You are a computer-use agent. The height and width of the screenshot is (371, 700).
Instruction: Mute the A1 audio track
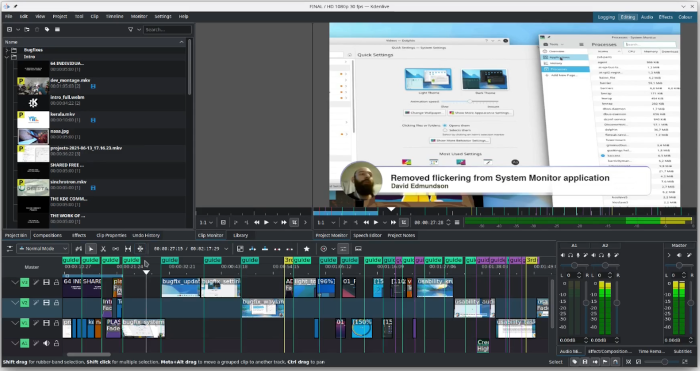coord(46,343)
